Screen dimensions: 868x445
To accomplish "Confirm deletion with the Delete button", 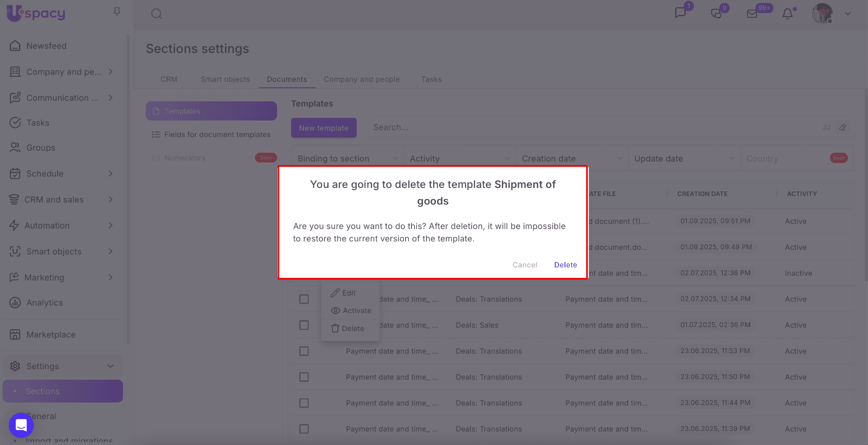I will (565, 265).
